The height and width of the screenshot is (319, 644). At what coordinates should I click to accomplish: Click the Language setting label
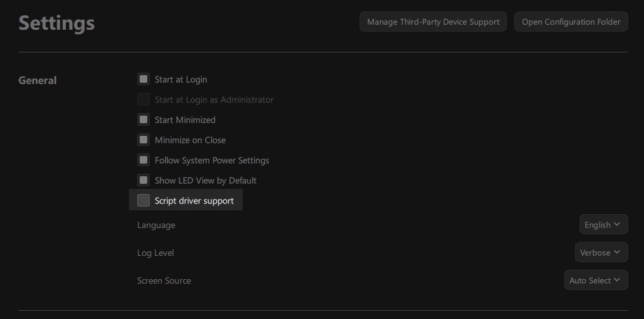(x=156, y=225)
